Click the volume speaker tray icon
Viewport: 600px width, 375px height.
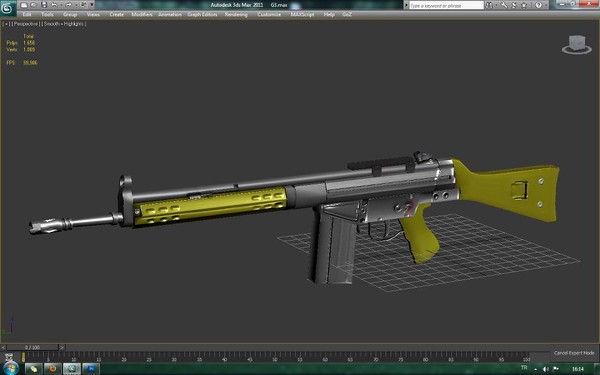(x=546, y=369)
